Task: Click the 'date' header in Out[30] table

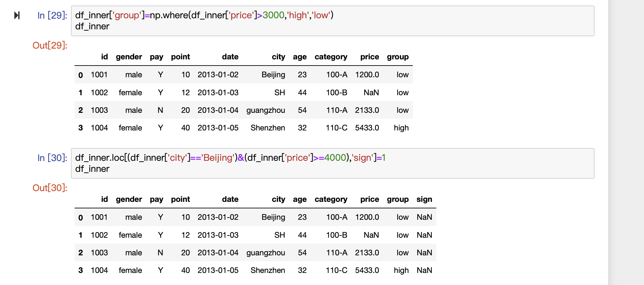Action: (230, 199)
